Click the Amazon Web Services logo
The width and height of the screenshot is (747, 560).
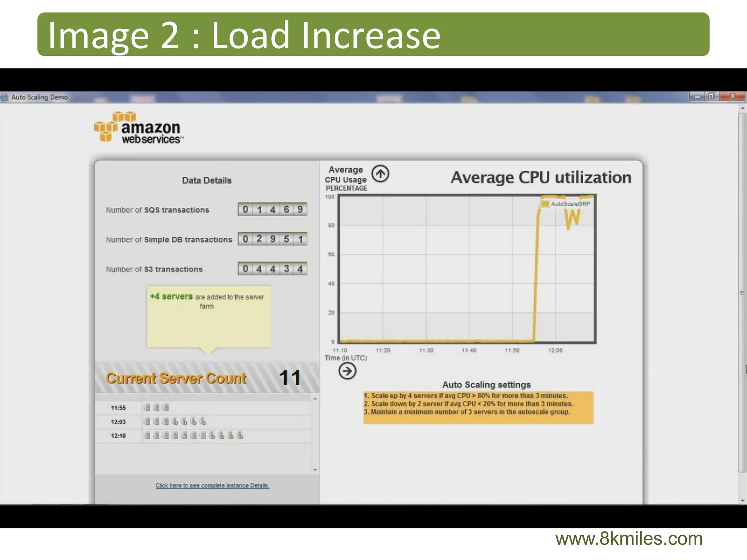click(x=139, y=127)
